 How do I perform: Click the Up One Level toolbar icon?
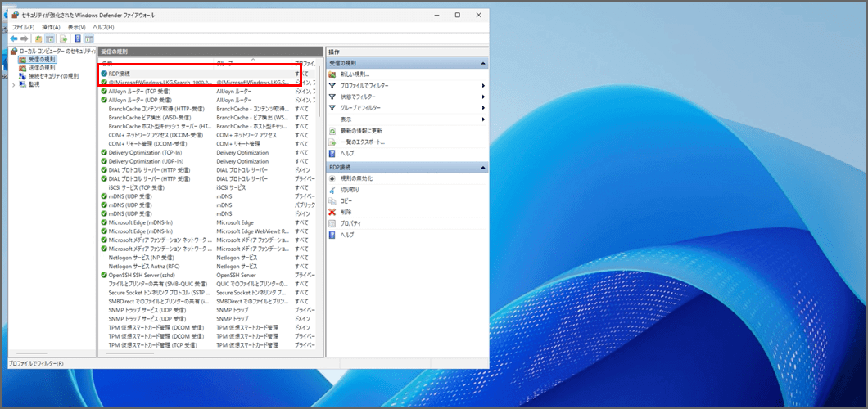[x=38, y=38]
